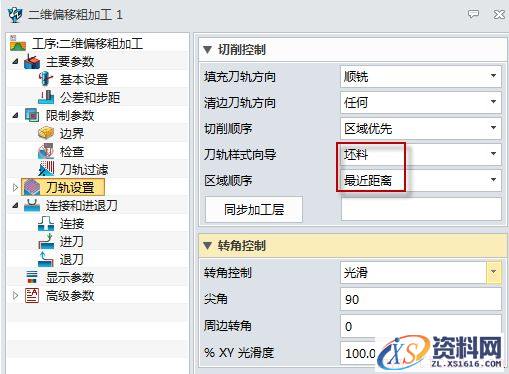Image resolution: width=509 pixels, height=374 pixels.
Task: Open the 刀轨样式向导 dropdown
Action: (x=493, y=154)
